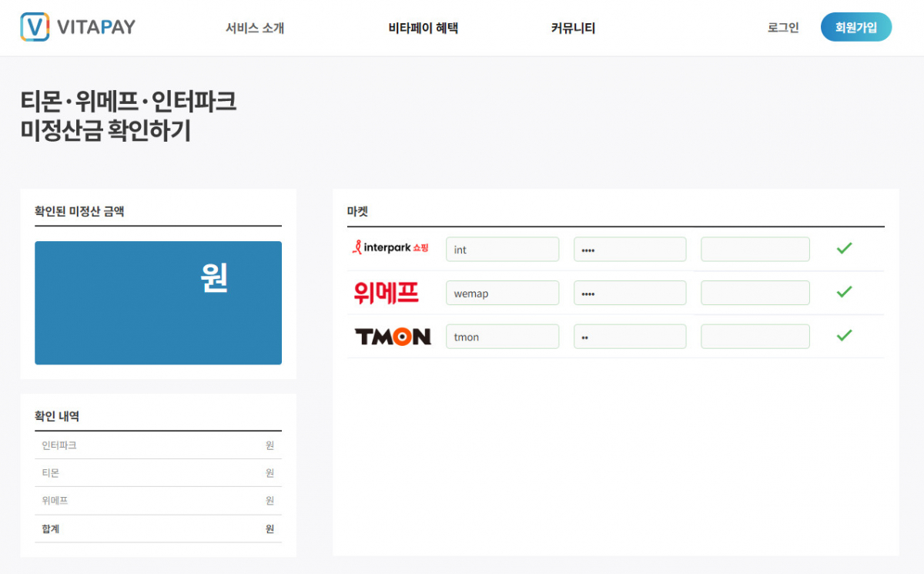This screenshot has height=574, width=924.
Task: Toggle the green checkmark on the TMON row
Action: (844, 334)
